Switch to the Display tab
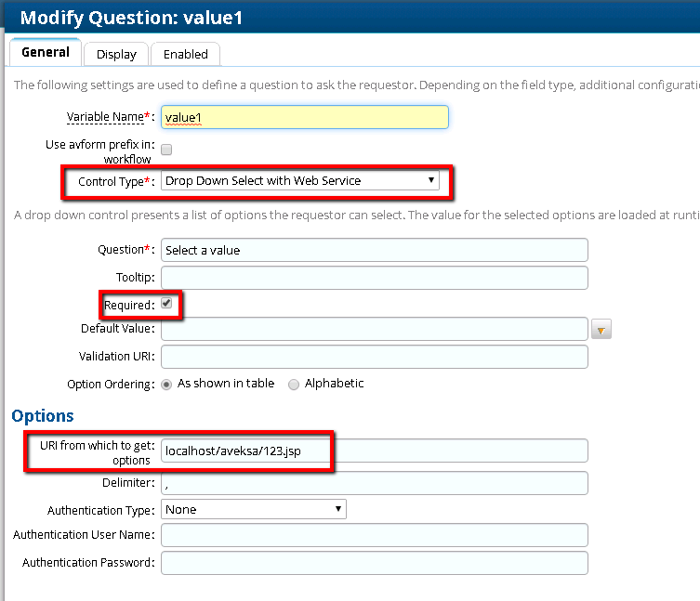The width and height of the screenshot is (700, 601). [x=116, y=54]
